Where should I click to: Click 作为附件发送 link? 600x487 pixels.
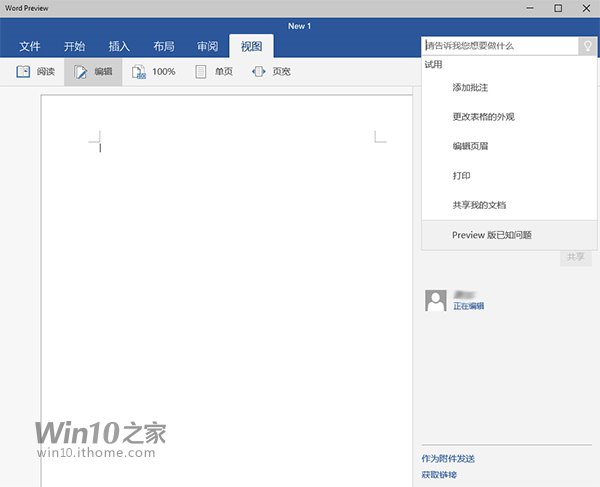[448, 459]
